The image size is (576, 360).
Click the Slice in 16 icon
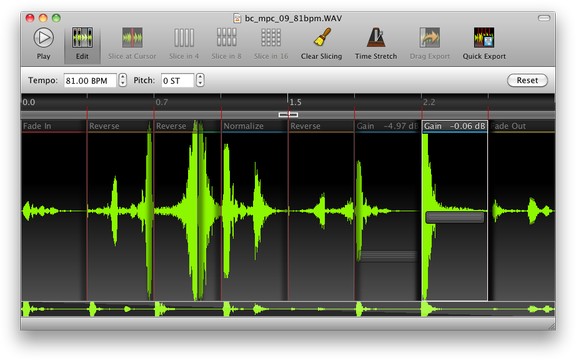[271, 37]
